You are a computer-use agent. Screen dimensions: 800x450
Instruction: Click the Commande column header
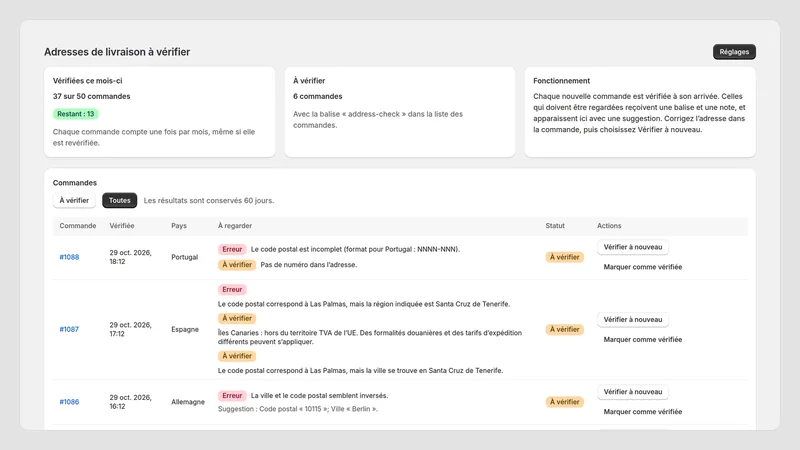pyautogui.click(x=78, y=226)
